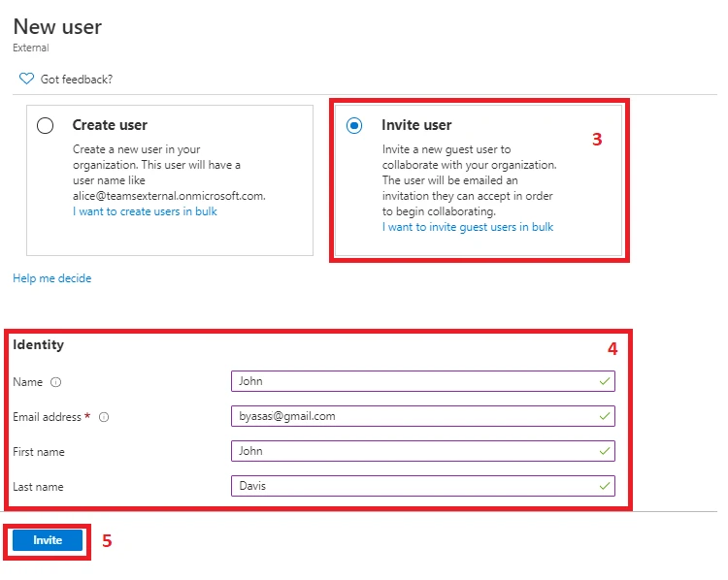Focus the Email address input field
Screen dimensions: 728x580
pyautogui.click(x=413, y=416)
